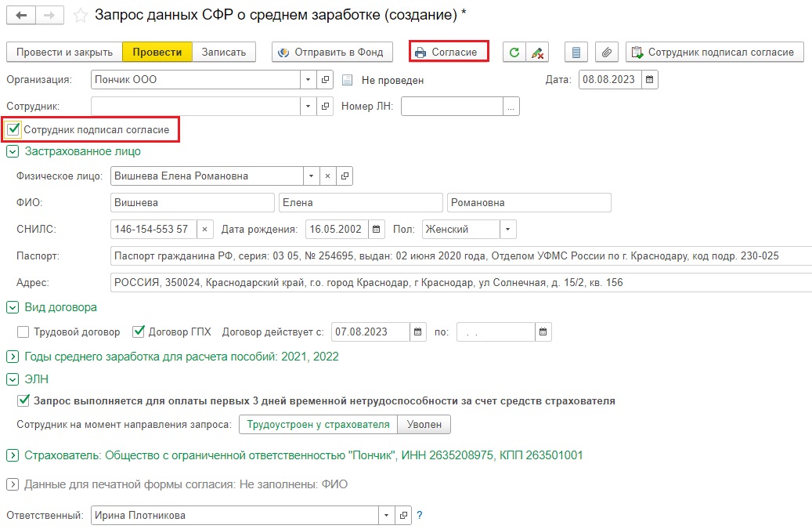This screenshot has width=812, height=529.
Task: Click the Дата рождения field 16.05.2002
Action: 337,230
